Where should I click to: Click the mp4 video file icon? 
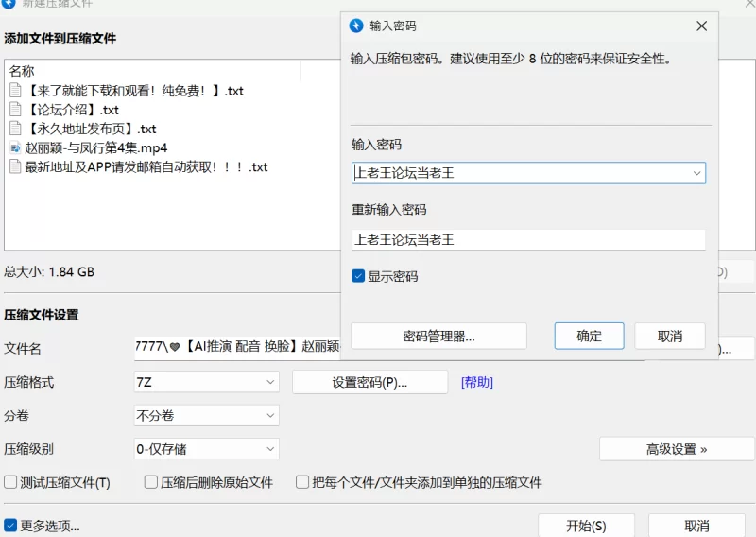[x=15, y=147]
